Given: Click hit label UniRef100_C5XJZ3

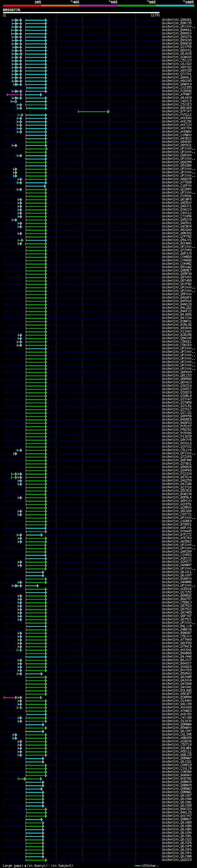Looking at the screenshot, I should [177, 61].
